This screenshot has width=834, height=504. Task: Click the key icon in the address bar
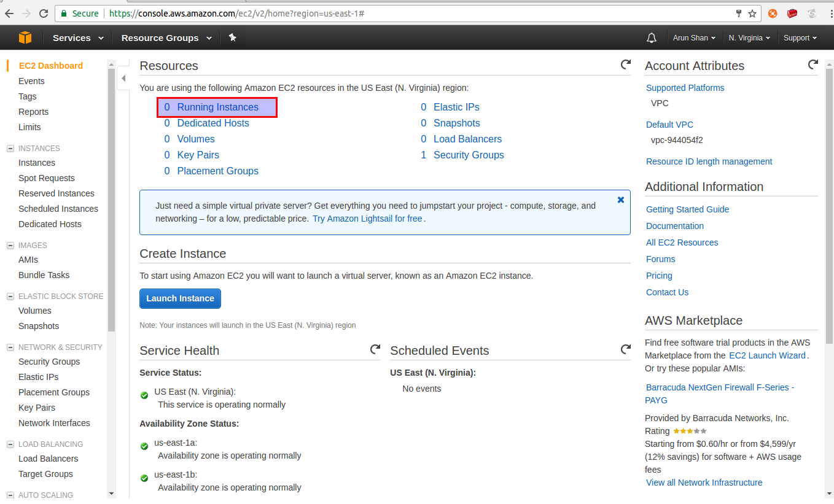click(739, 13)
